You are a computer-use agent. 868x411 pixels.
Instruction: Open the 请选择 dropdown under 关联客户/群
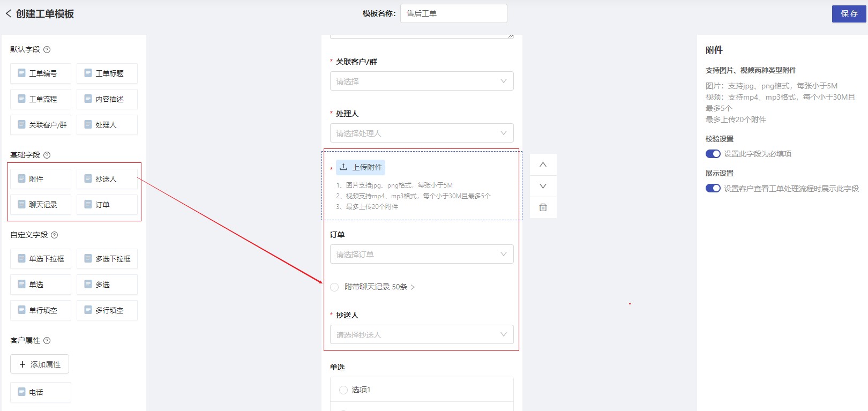422,81
